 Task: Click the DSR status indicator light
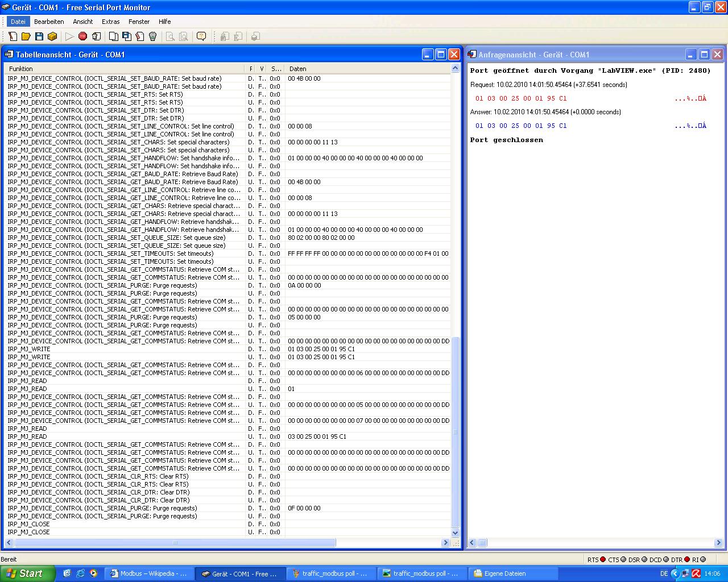[644, 560]
